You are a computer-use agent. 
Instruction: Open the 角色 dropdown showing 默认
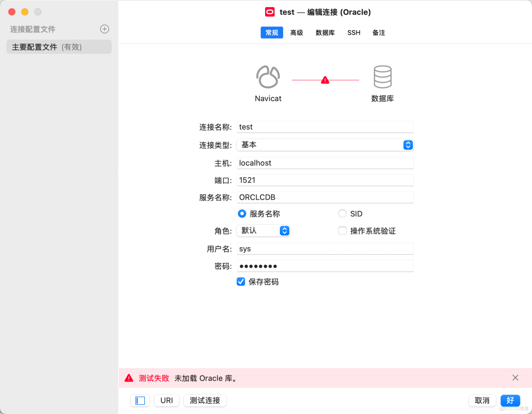click(284, 231)
